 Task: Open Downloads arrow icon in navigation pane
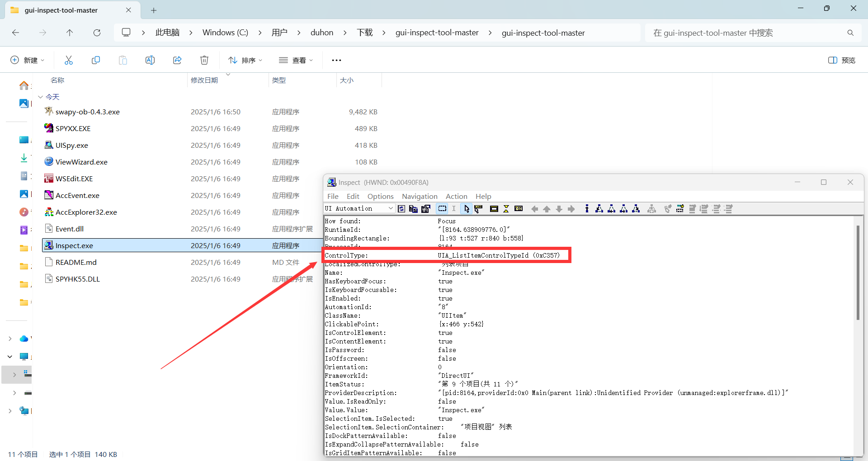(24, 158)
